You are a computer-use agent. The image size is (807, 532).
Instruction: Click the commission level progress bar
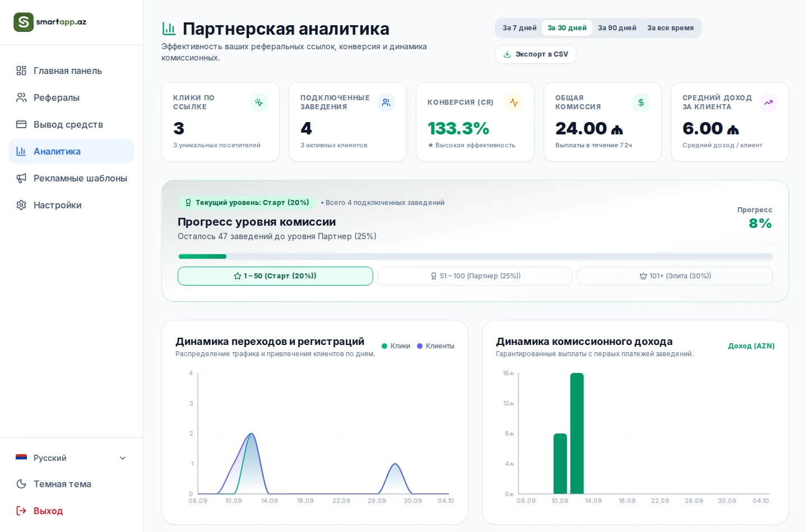pyautogui.click(x=475, y=256)
